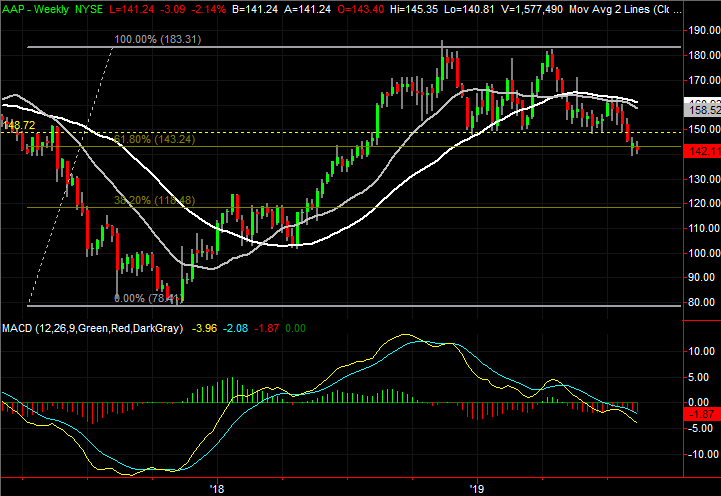
Task: Select the 61.80% (143.24) Fibonacci level
Action: (152, 140)
